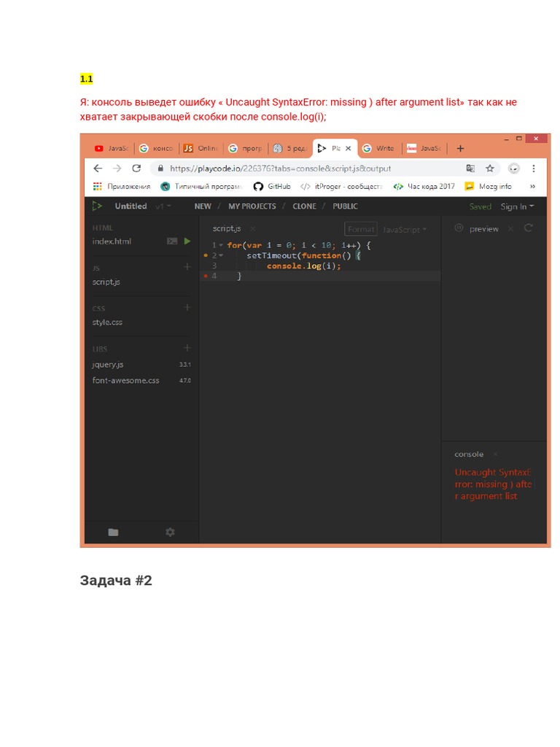The height and width of the screenshot is (747, 560).
Task: Click the NEW menu item
Action: click(x=203, y=206)
